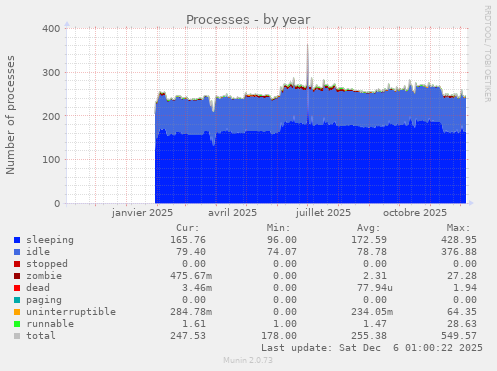Viewport: 497px width, 371px height.
Task: Click the 'Last update' timestamp line
Action: point(372,348)
